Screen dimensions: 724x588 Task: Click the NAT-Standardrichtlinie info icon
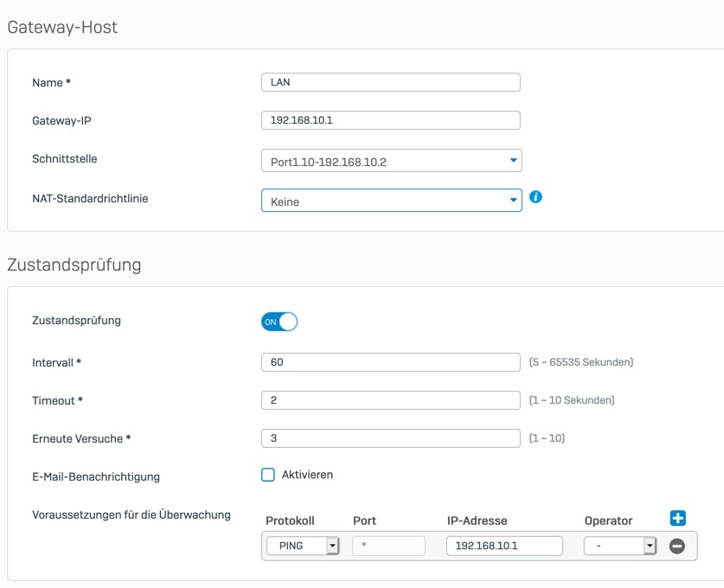pos(535,197)
